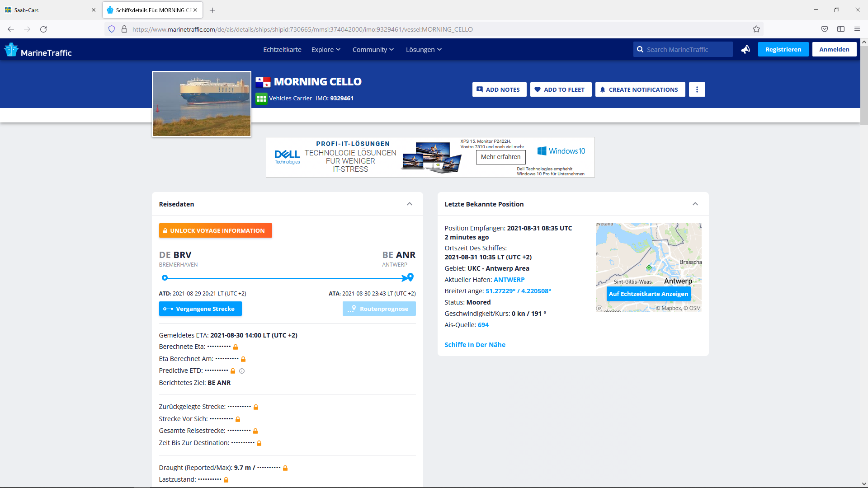
Task: Collapse the Letzte Bekannte Position panel
Action: point(695,204)
